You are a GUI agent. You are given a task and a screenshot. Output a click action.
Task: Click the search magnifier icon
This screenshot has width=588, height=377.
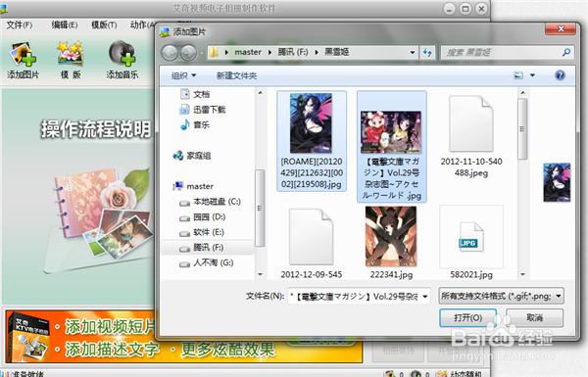(x=566, y=52)
